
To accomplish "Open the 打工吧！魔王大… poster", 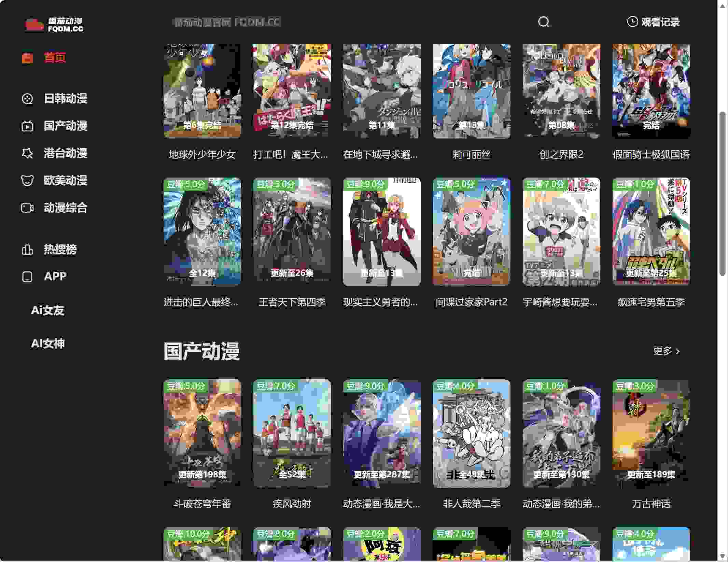I will tap(292, 91).
